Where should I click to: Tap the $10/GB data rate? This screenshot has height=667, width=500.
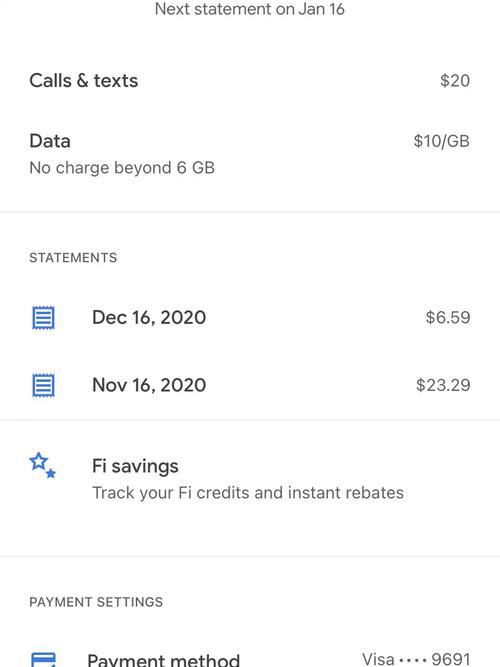(442, 141)
